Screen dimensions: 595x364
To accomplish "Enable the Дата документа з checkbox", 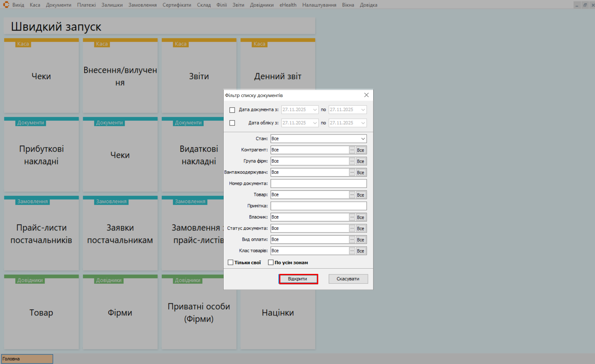I will coord(232,110).
